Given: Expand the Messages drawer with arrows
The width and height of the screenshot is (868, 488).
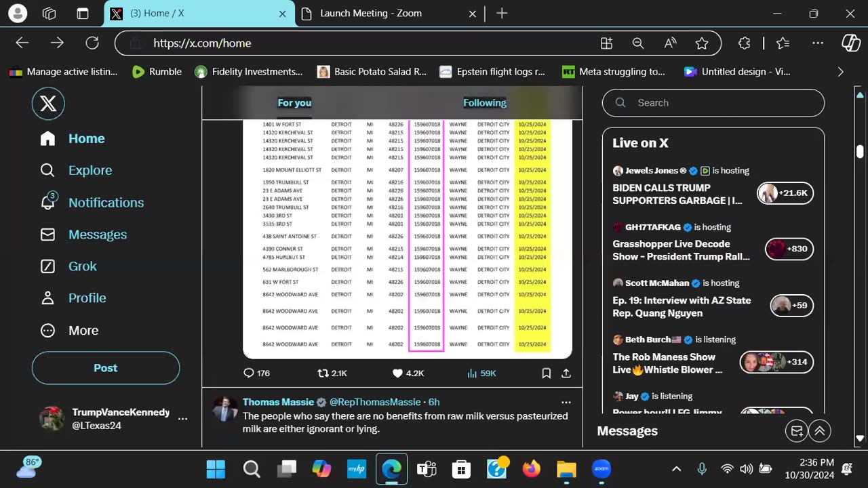Looking at the screenshot, I should pos(820,431).
